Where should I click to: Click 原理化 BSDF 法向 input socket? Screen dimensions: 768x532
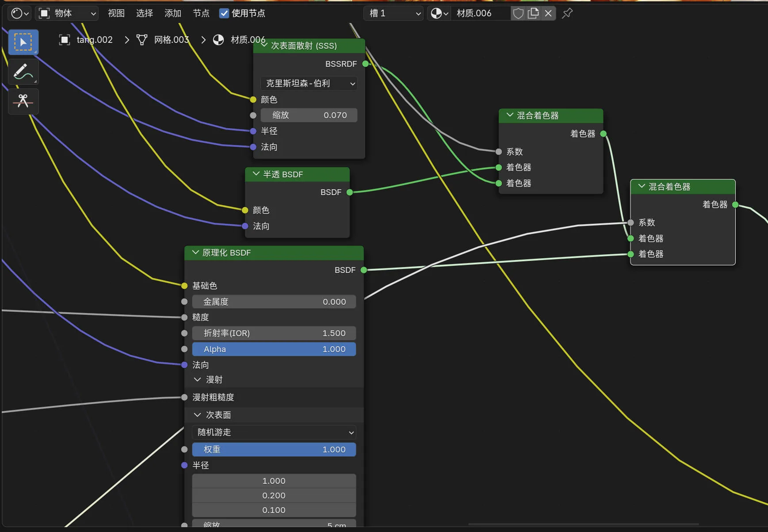click(184, 365)
